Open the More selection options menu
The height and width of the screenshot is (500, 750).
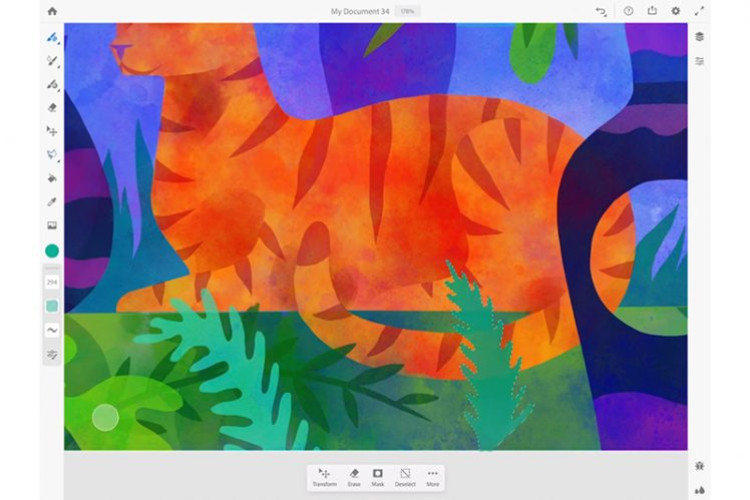click(432, 477)
